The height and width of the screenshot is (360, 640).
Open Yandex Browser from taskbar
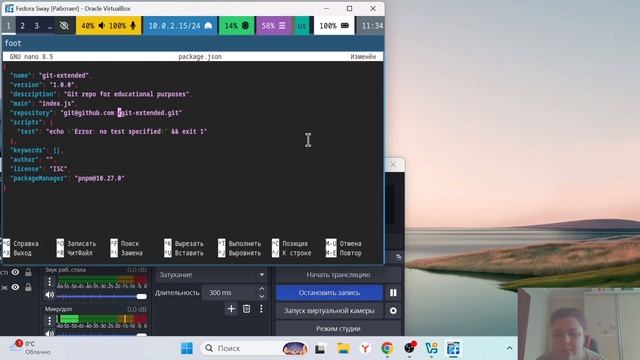365,349
